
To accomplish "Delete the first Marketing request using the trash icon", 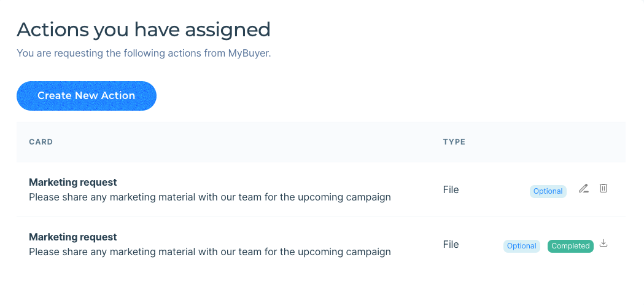I will (x=603, y=188).
